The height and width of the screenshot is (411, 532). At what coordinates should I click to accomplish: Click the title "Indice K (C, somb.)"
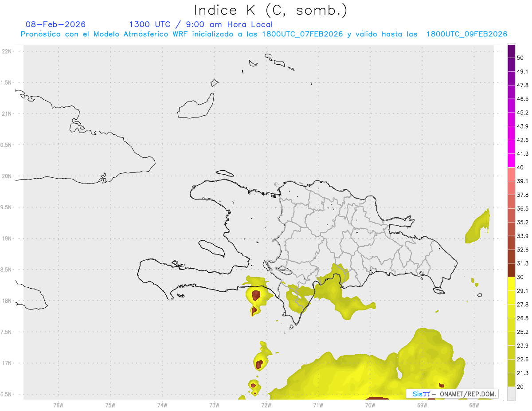coord(271,10)
